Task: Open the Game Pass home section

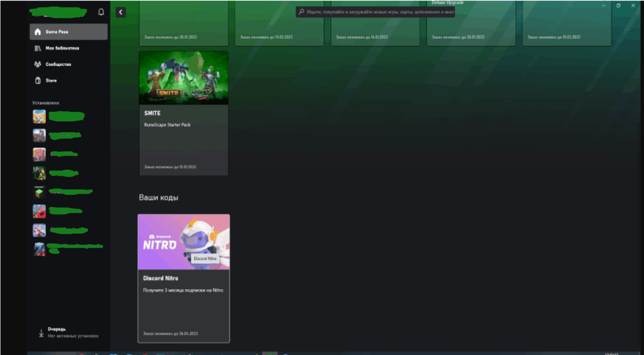Action: [69, 32]
